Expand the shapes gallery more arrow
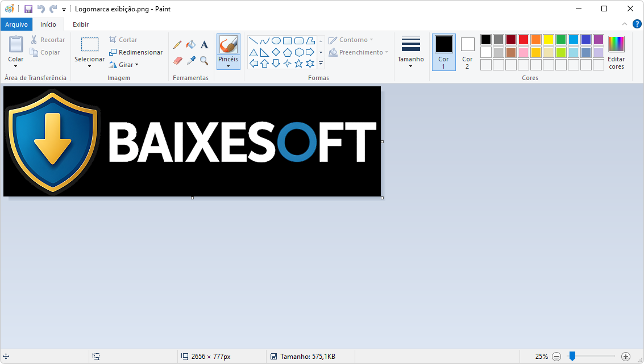Image resolution: width=644 pixels, height=364 pixels. [321, 63]
